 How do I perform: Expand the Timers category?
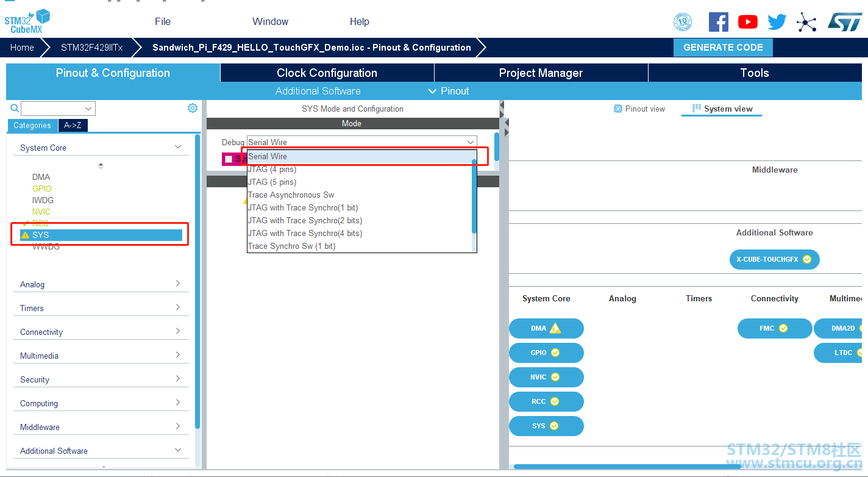coord(178,307)
